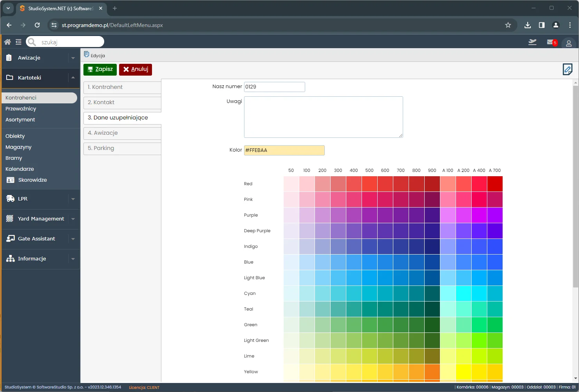The image size is (579, 392).
Task: Open the tab search dropdown arrow
Action: [x=8, y=8]
